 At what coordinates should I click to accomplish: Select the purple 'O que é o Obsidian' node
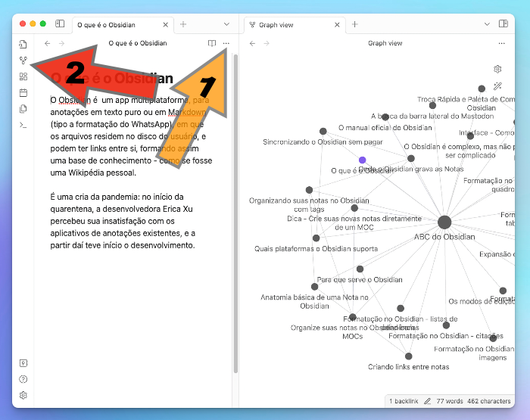coord(363,160)
